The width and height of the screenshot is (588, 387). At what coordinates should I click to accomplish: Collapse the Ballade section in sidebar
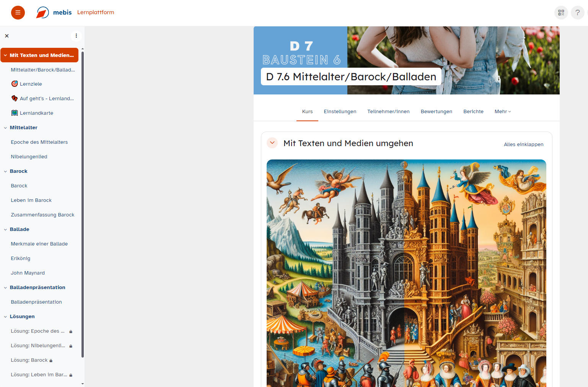coord(5,229)
